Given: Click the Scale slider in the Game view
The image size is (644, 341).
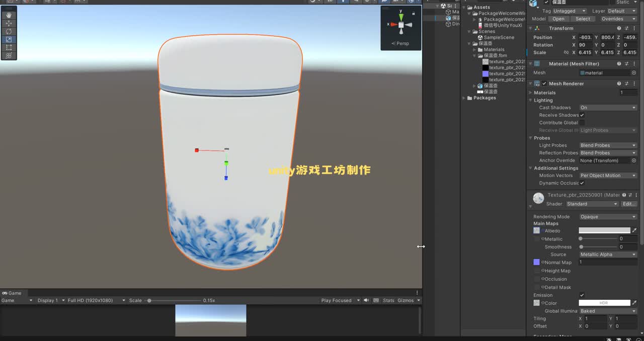Looking at the screenshot, I should 150,300.
